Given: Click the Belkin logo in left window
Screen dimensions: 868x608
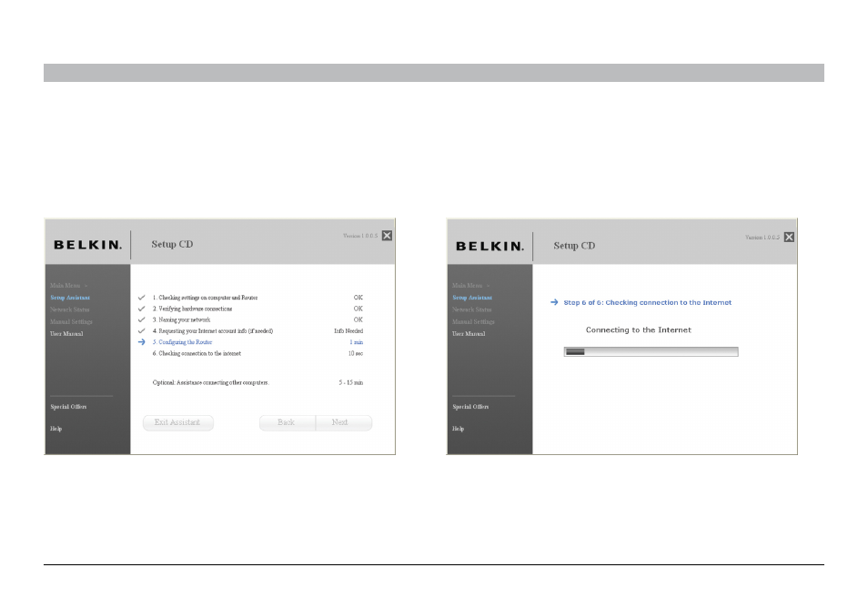Looking at the screenshot, I should click(x=87, y=245).
